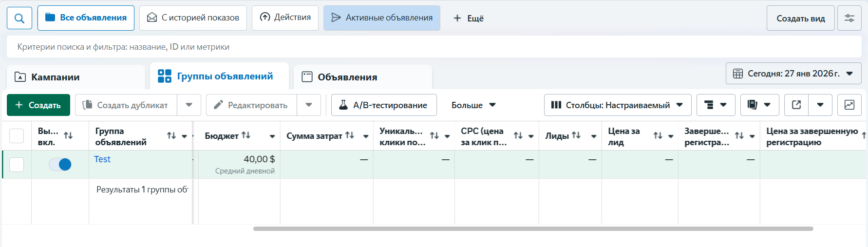Tick the select-all header checkbox
868x247 pixels.
pos(17,136)
